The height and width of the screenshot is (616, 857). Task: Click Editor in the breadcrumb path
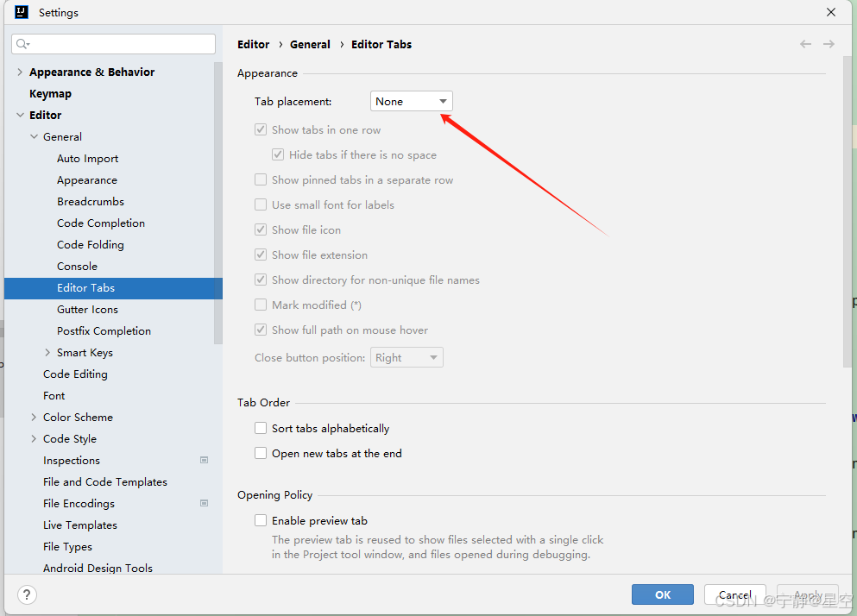click(x=253, y=44)
